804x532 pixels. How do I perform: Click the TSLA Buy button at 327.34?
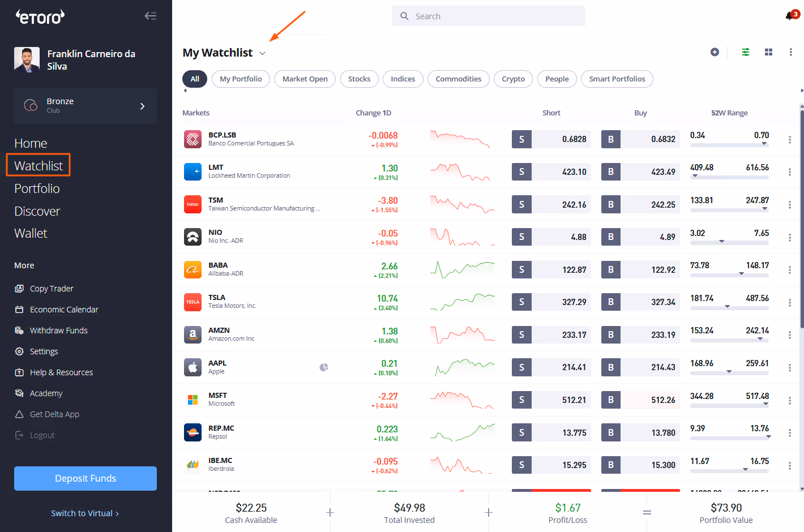coord(640,302)
